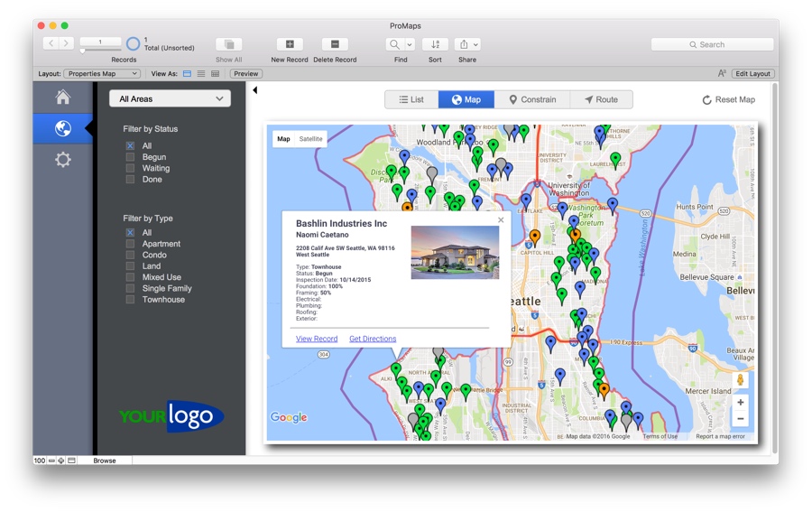Click the record number field
812x512 pixels.
tap(100, 42)
